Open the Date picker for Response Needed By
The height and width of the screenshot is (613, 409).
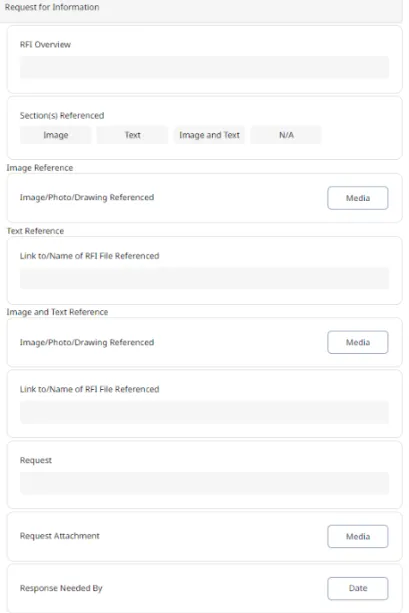click(358, 588)
